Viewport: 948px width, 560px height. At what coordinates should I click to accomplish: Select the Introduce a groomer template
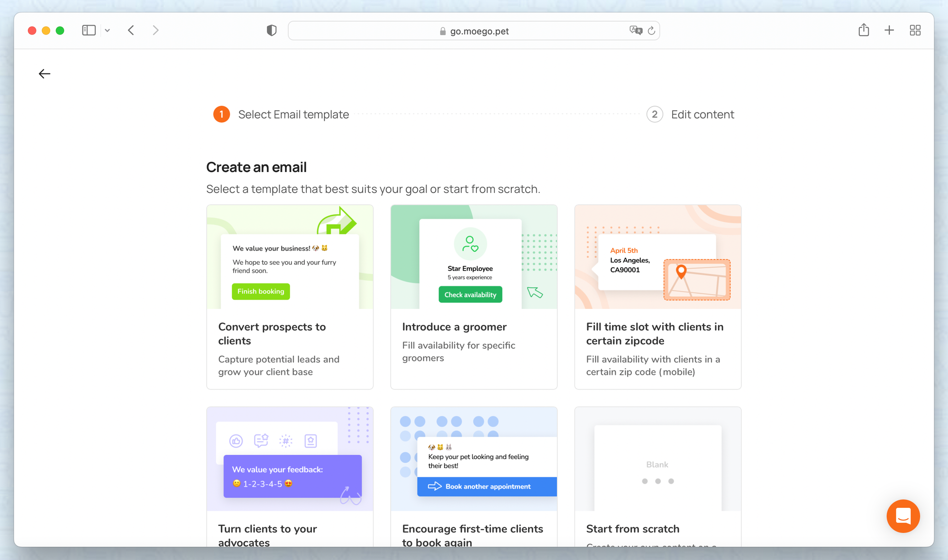coord(474,297)
